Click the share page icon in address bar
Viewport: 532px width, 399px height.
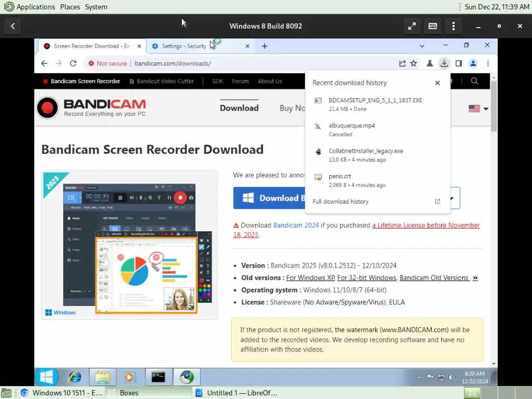403,63
